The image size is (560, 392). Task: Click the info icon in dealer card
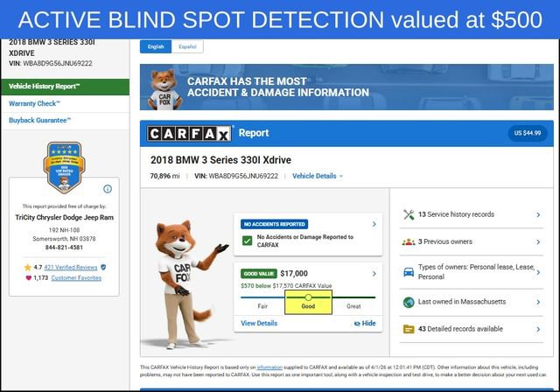(x=108, y=188)
